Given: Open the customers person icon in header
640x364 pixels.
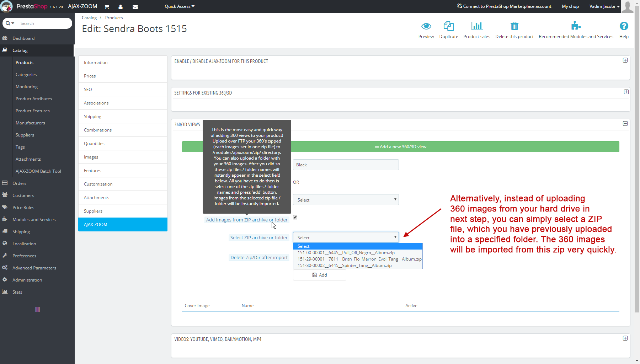Looking at the screenshot, I should click(121, 7).
